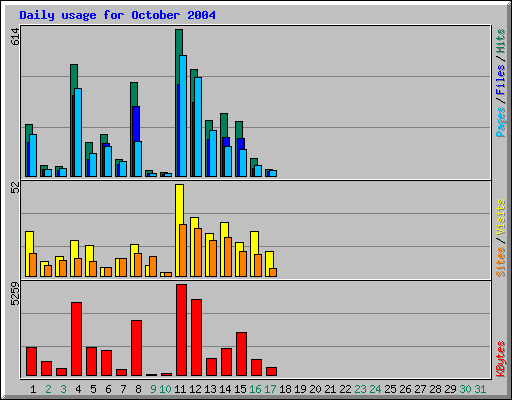Select day "15" on the date axis
Screen dimensions: 512x400
pos(240,389)
